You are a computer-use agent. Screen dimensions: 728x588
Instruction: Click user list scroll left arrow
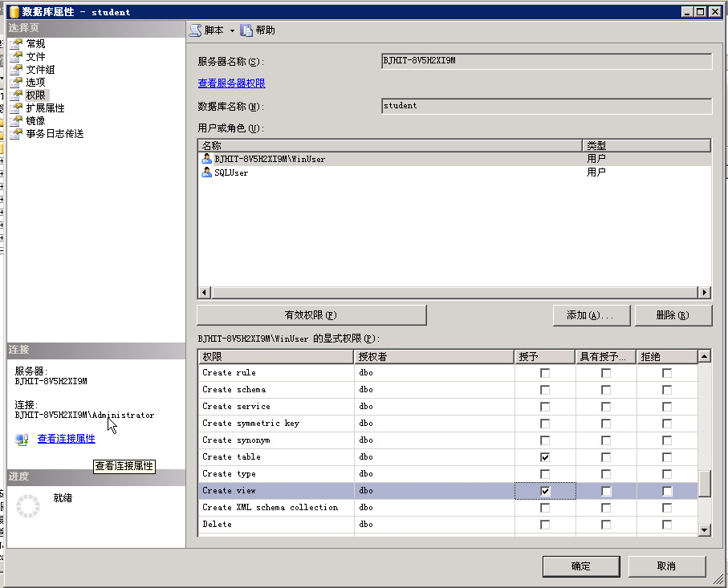(x=205, y=292)
